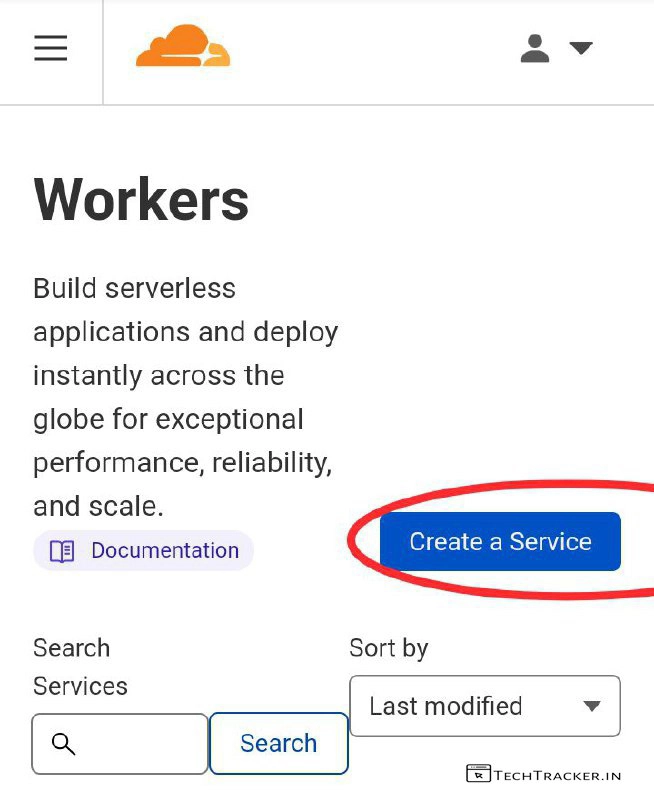Click the Cloudflare cloud logo
This screenshot has width=654, height=800.
183,48
